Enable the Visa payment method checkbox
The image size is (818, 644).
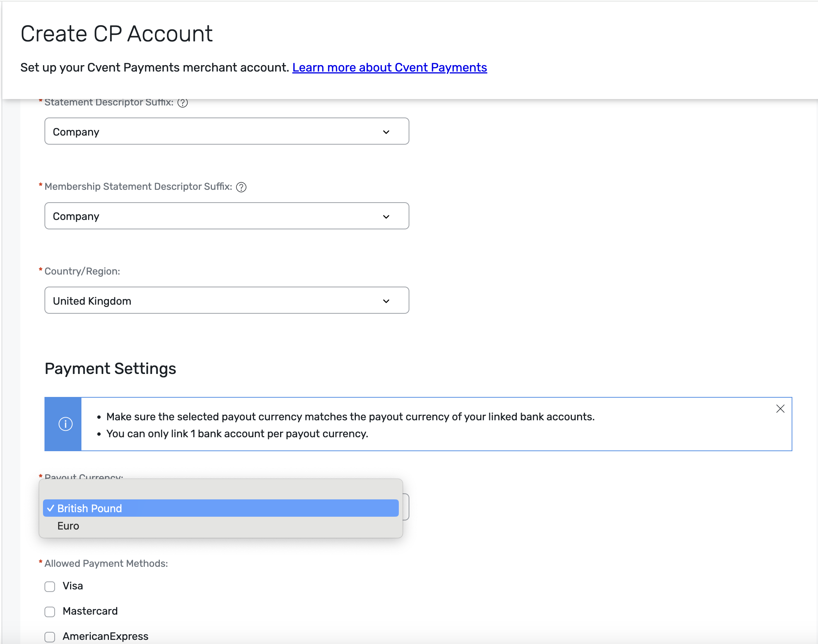pos(50,586)
